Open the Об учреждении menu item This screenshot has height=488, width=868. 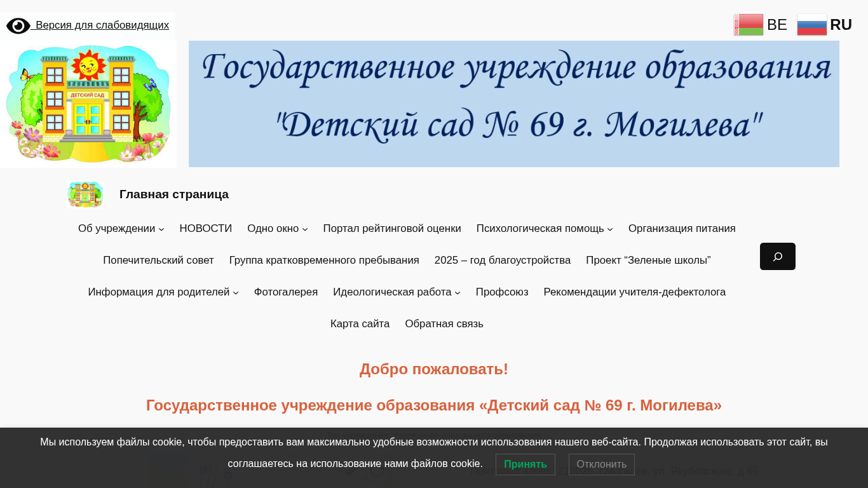(x=117, y=229)
